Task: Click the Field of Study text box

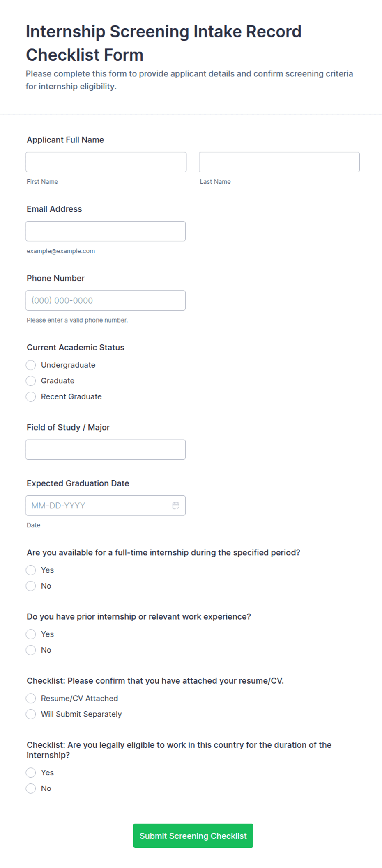Action: [106, 449]
